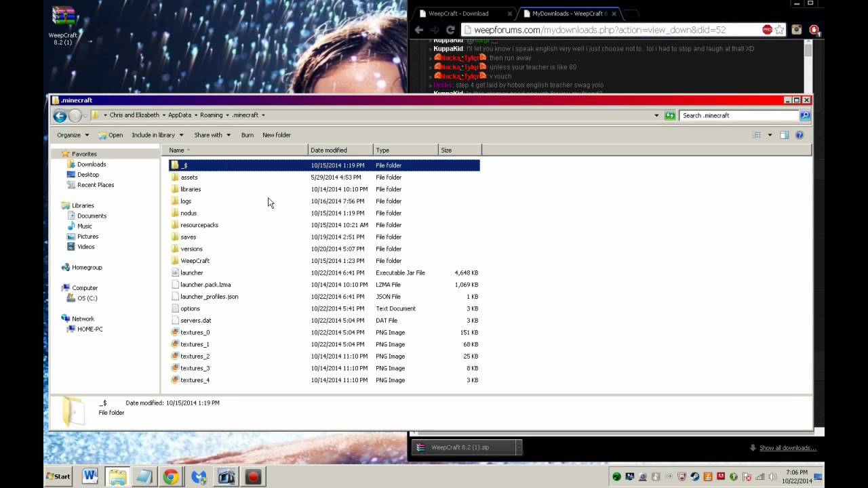Open Downloads under Favorites
868x488 pixels.
(91, 165)
